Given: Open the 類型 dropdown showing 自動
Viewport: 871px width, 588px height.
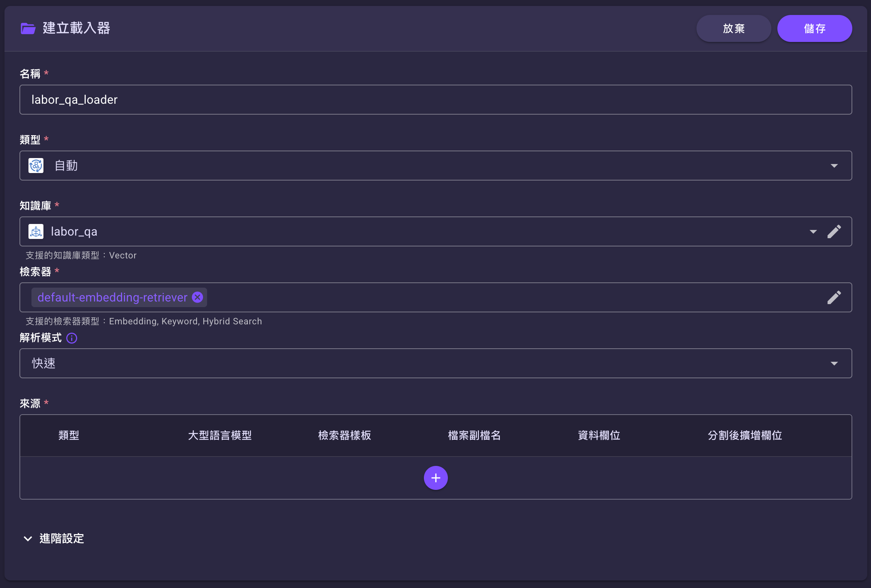Looking at the screenshot, I should (x=435, y=166).
